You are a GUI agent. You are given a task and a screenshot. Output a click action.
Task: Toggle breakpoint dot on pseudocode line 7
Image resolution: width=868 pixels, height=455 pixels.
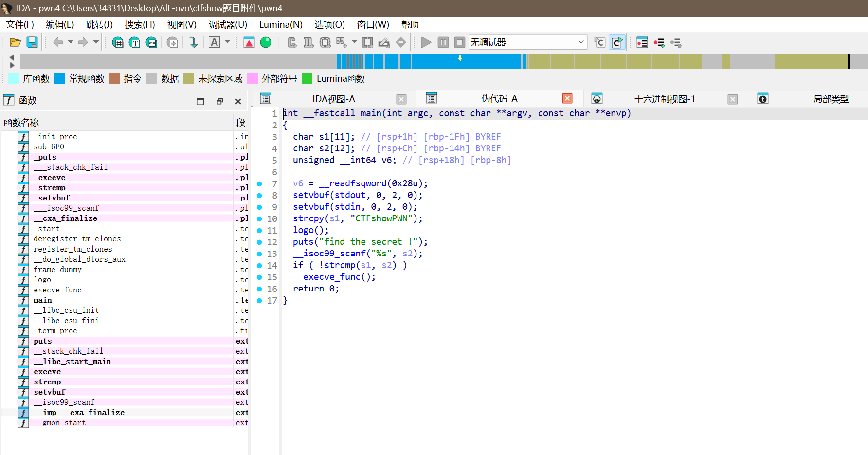point(259,184)
